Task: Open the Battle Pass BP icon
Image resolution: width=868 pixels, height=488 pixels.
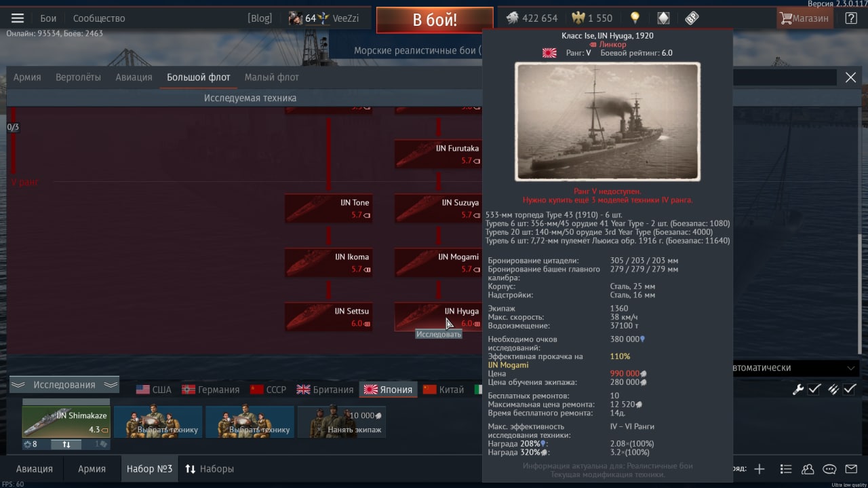Action: point(692,18)
